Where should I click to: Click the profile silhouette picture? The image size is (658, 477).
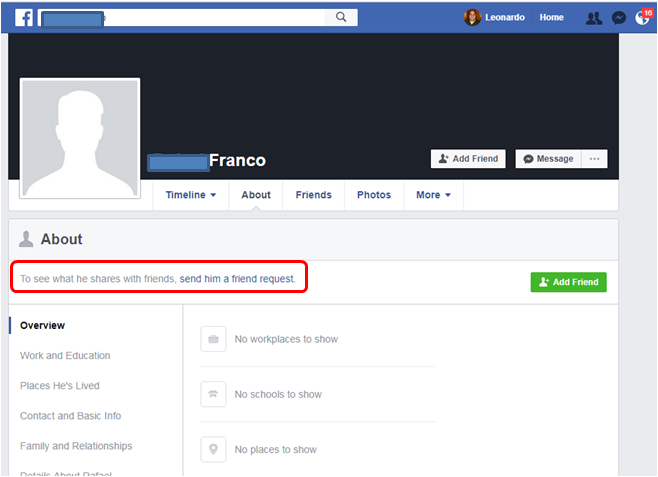click(x=80, y=138)
